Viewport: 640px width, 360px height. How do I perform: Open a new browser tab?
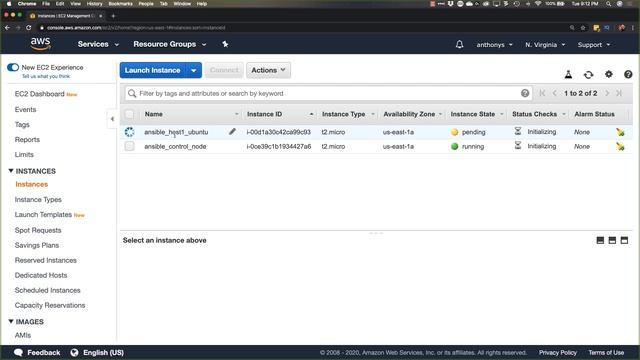tap(113, 16)
